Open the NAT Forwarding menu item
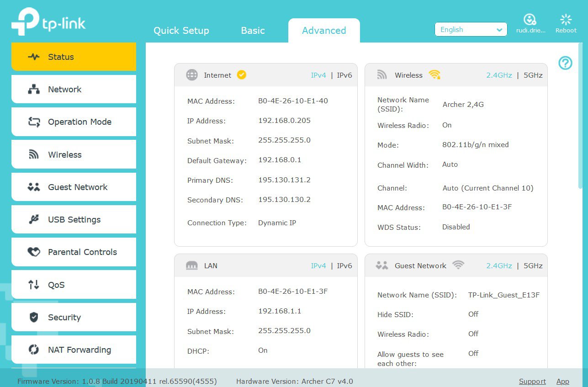588x387 pixels. 74,350
